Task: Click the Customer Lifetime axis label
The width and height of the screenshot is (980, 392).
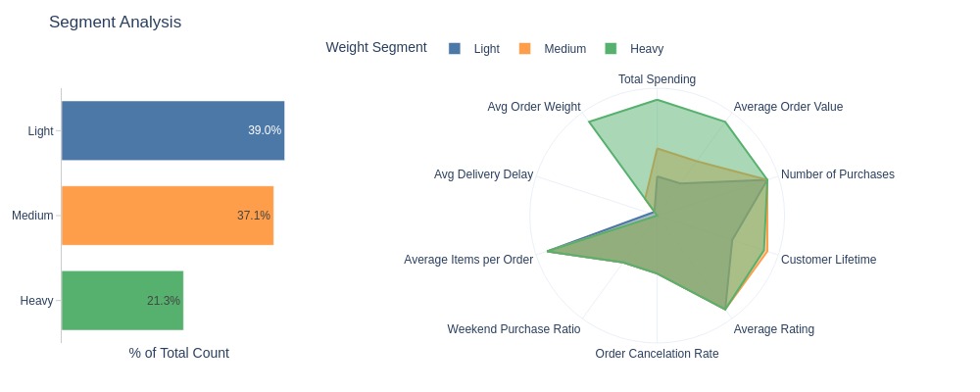Action: pos(829,260)
